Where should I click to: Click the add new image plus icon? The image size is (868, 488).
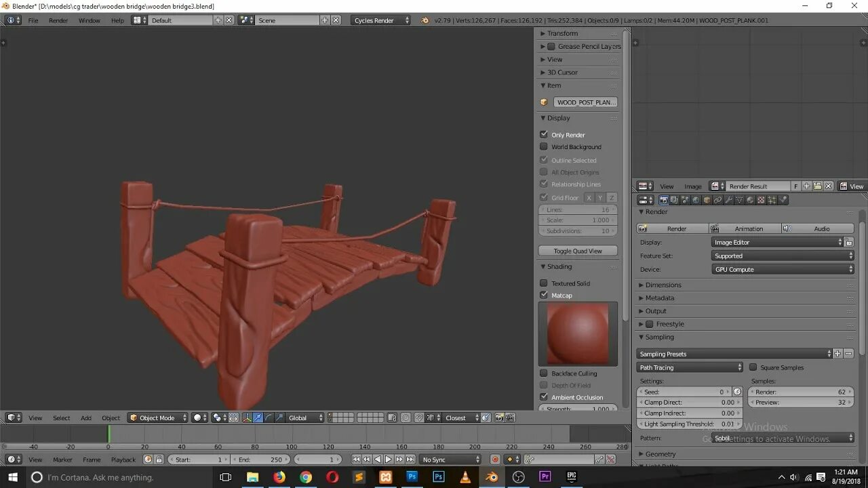click(x=806, y=186)
